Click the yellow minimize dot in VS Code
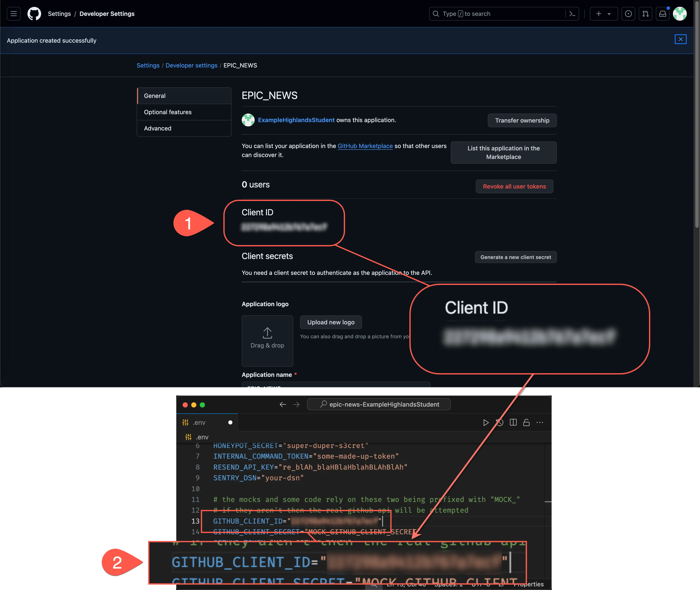 pos(194,405)
